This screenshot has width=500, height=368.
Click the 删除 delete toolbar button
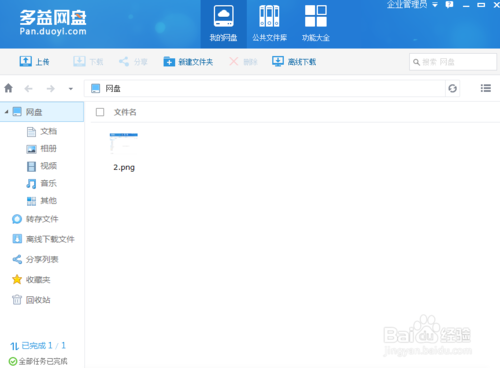[243, 62]
